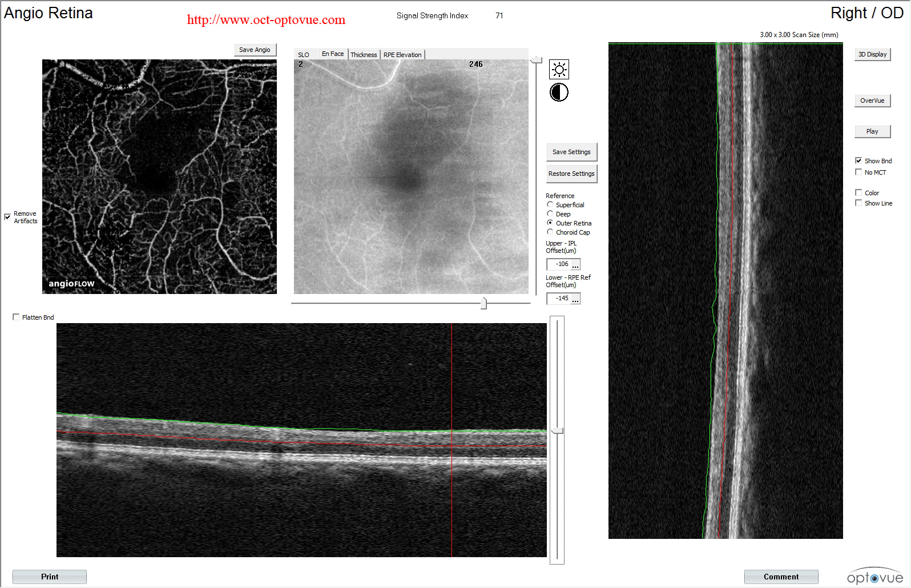911x588 pixels.
Task: Click the Signal Strength Index value 71
Action: pos(499,15)
